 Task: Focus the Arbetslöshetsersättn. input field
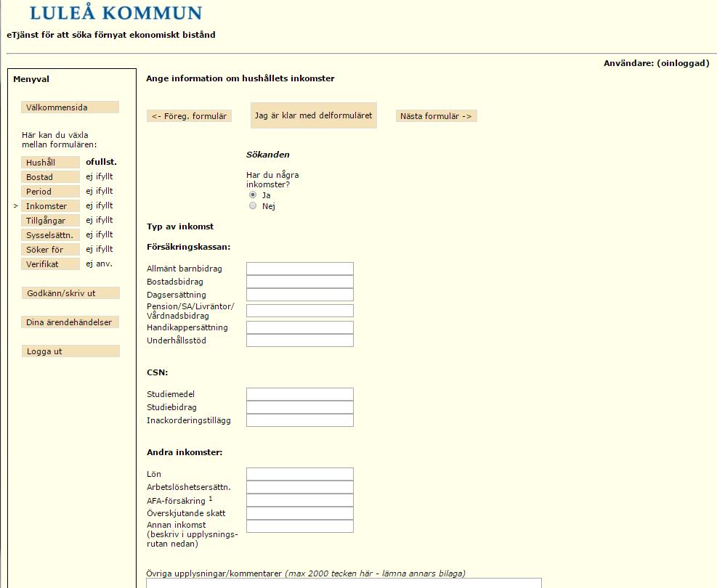tap(300, 487)
